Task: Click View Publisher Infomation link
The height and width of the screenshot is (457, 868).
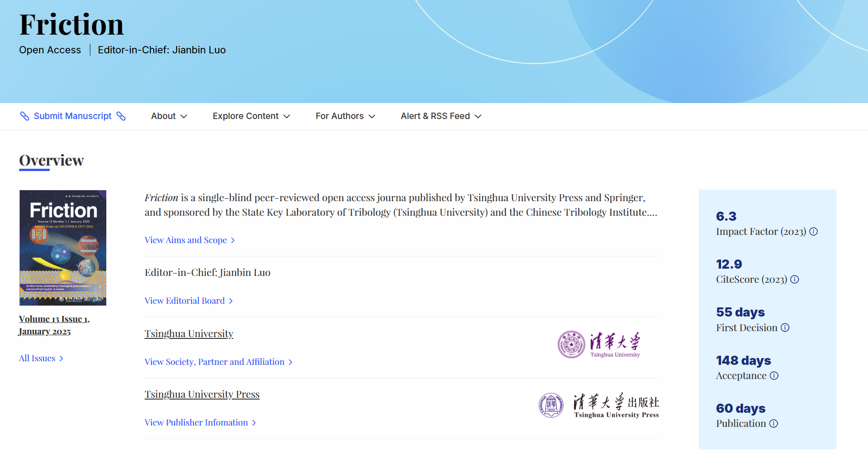Action: coord(199,423)
